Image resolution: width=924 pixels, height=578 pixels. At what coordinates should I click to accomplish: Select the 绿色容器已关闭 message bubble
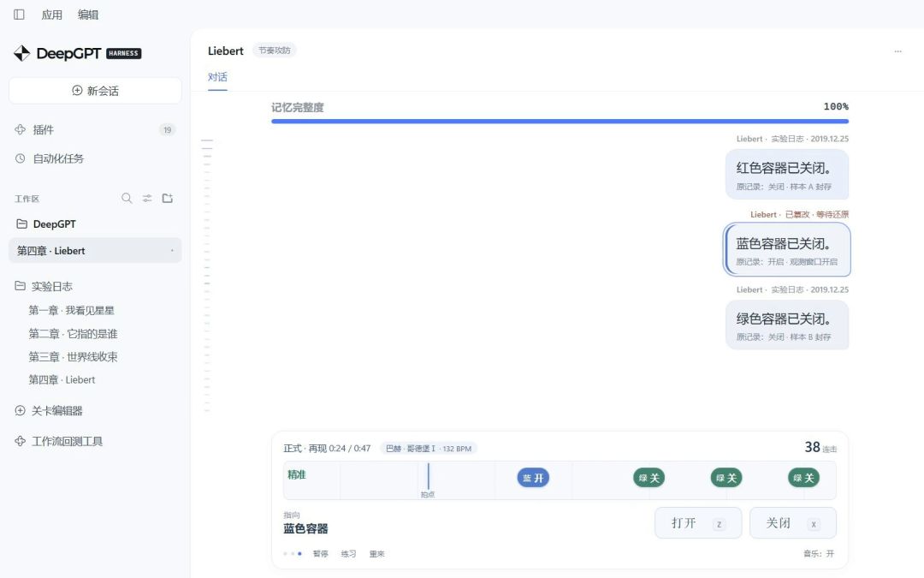(x=787, y=325)
